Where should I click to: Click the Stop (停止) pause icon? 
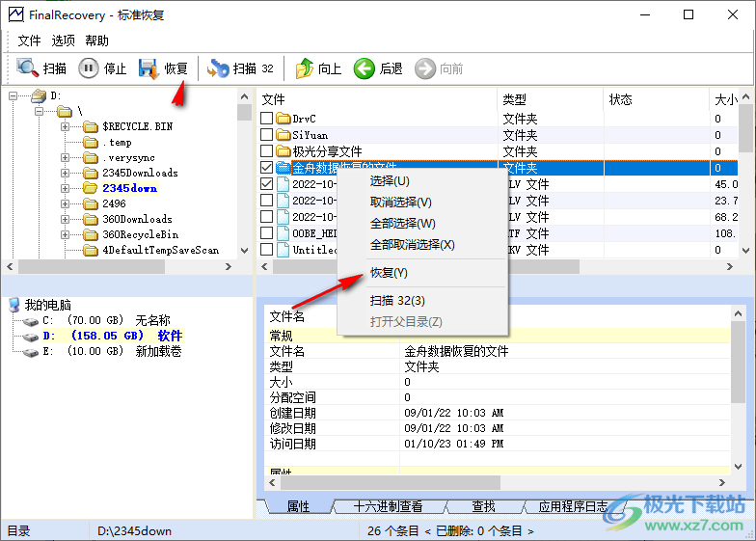pyautogui.click(x=89, y=68)
